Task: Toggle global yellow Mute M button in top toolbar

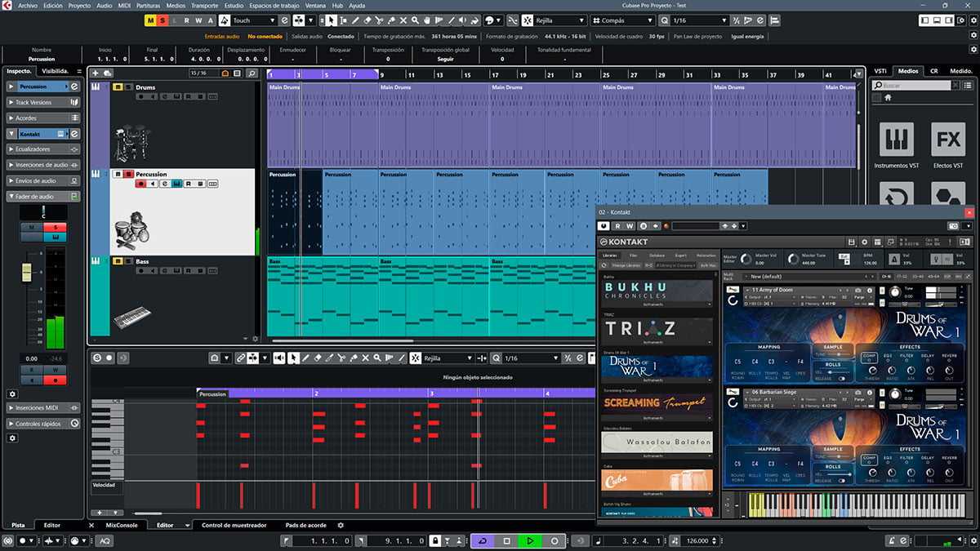Action: (x=149, y=20)
